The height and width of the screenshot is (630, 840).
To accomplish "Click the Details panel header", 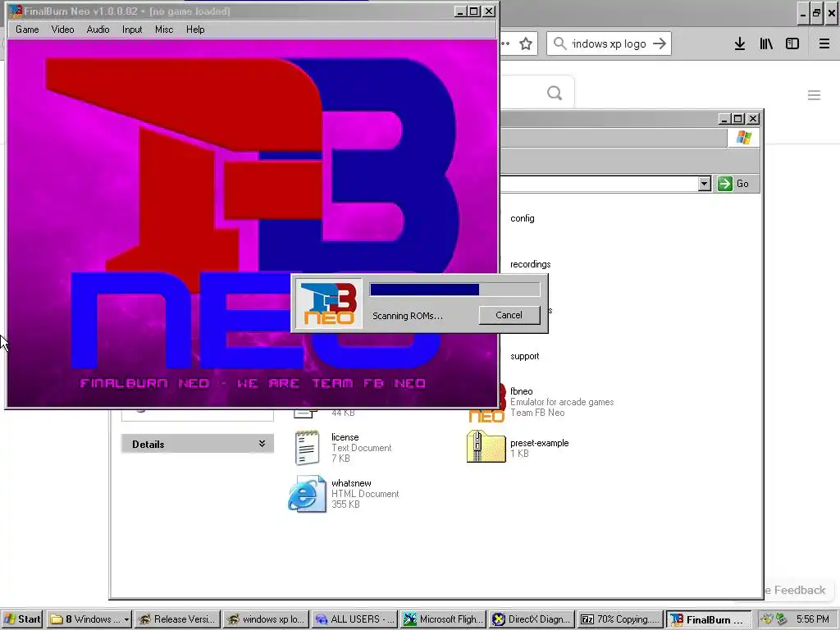I will (197, 444).
